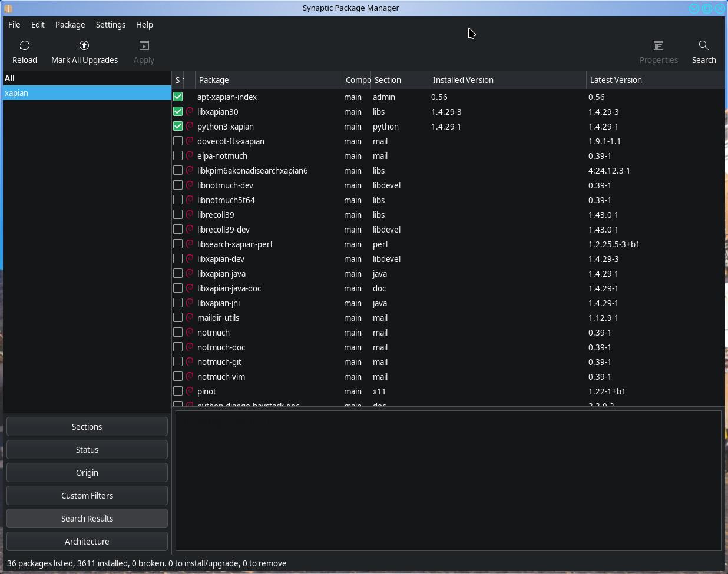Click the Architecture filter button
This screenshot has width=728, height=574.
pos(87,542)
